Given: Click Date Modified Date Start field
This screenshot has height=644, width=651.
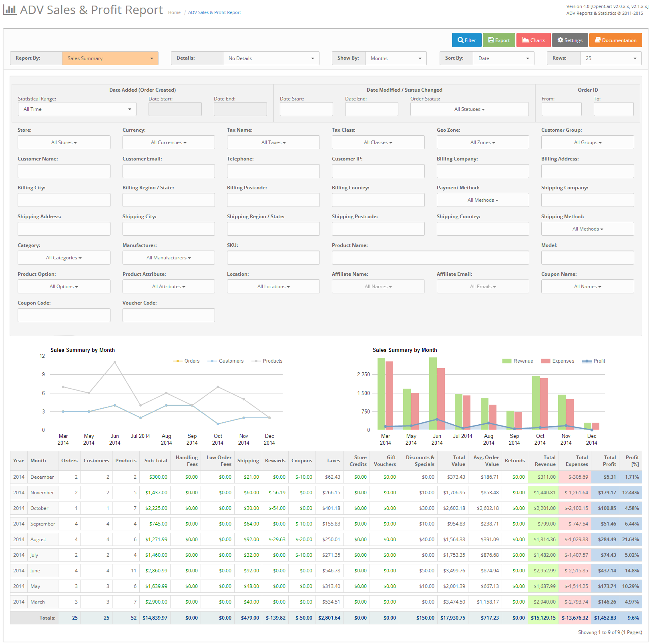Looking at the screenshot, I should (306, 109).
